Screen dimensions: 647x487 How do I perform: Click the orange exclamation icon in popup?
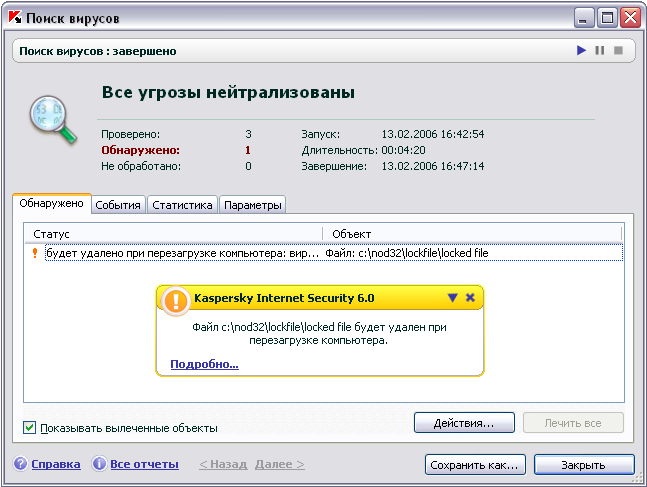coord(176,301)
